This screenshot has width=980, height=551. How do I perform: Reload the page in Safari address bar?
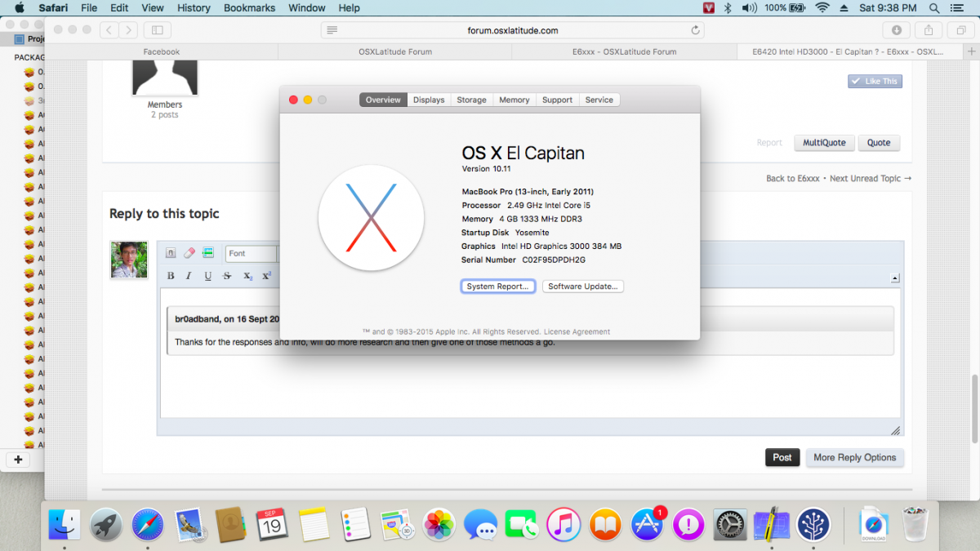click(695, 30)
